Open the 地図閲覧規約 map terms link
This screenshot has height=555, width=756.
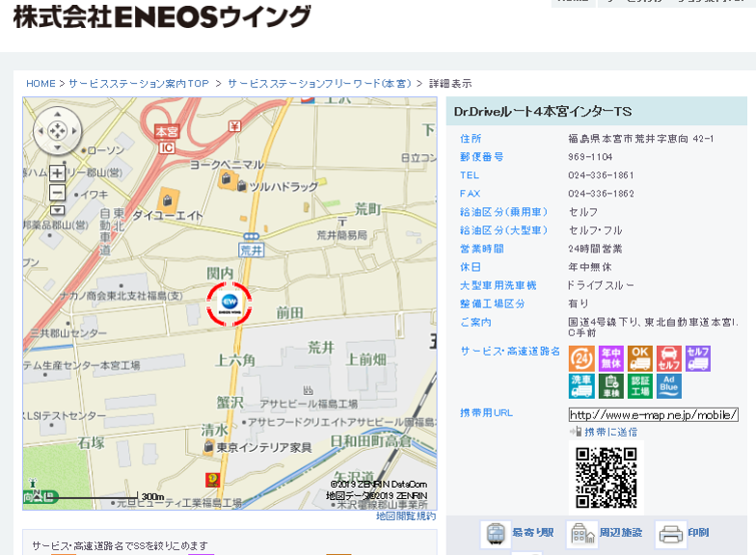[x=406, y=516]
